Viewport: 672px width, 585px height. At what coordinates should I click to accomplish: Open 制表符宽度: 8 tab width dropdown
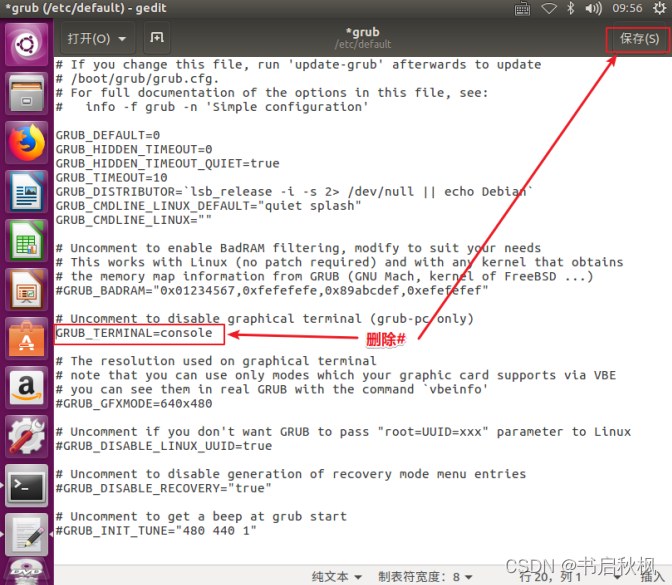pyautogui.click(x=425, y=576)
